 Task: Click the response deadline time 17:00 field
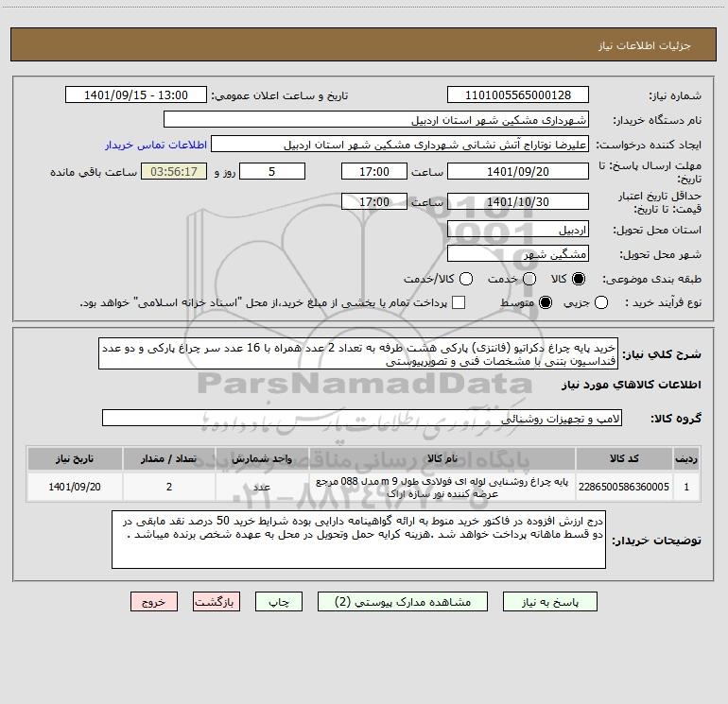coord(374,172)
